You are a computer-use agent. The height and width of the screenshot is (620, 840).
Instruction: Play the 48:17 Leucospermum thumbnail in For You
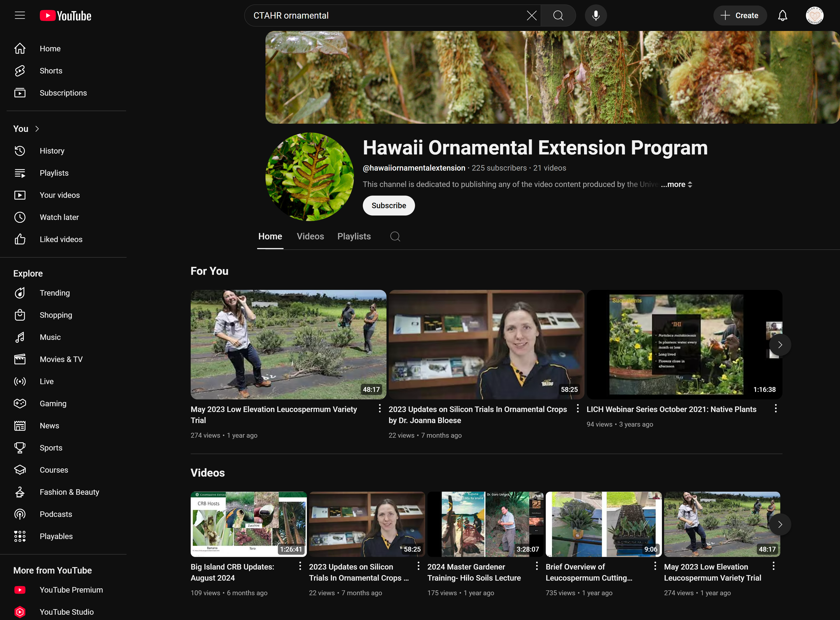point(288,345)
